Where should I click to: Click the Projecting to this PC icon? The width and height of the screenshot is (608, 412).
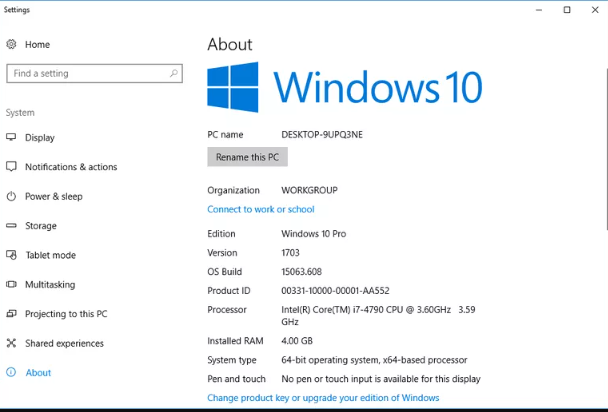pos(11,314)
